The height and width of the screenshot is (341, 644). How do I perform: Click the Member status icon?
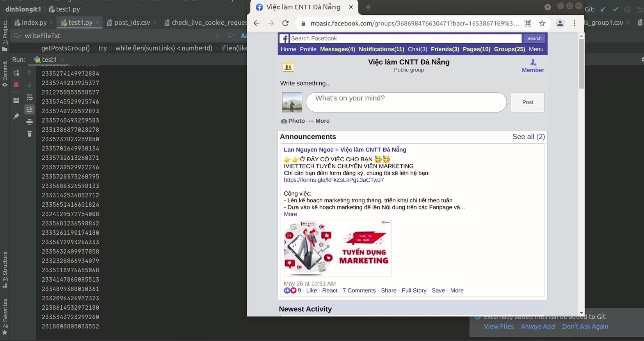(x=533, y=62)
